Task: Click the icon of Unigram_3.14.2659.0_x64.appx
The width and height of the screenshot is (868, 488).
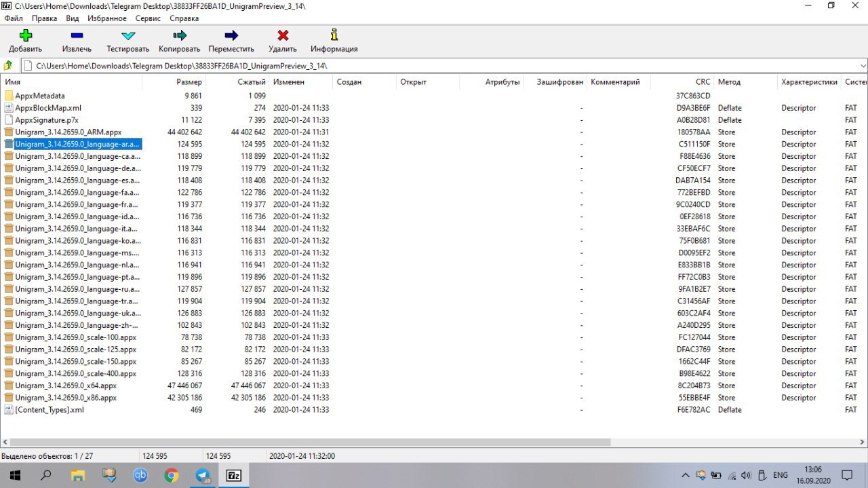Action: tap(9, 386)
